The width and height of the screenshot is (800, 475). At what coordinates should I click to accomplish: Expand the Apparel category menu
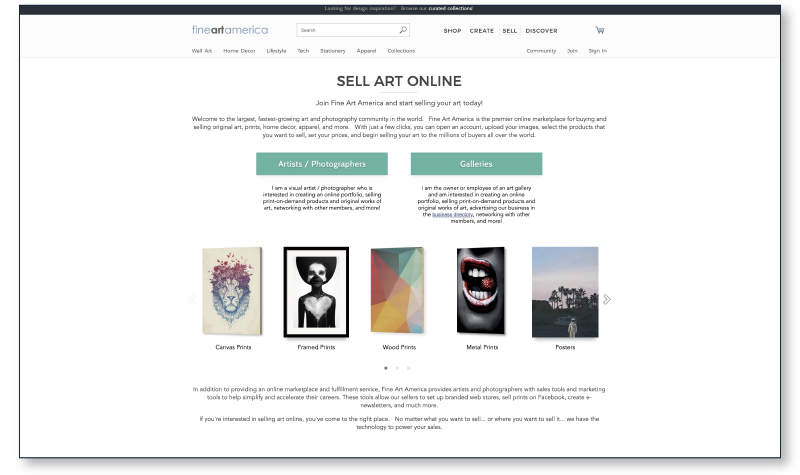tap(366, 51)
